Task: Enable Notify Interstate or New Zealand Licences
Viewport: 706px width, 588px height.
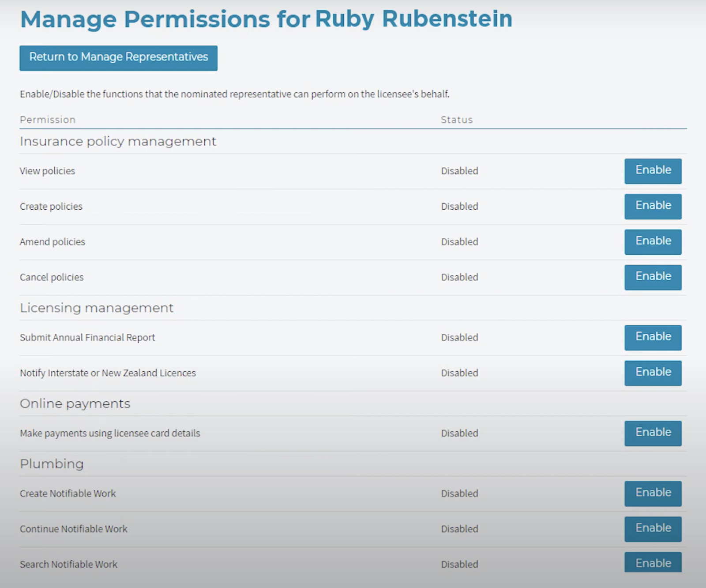Action: (653, 373)
